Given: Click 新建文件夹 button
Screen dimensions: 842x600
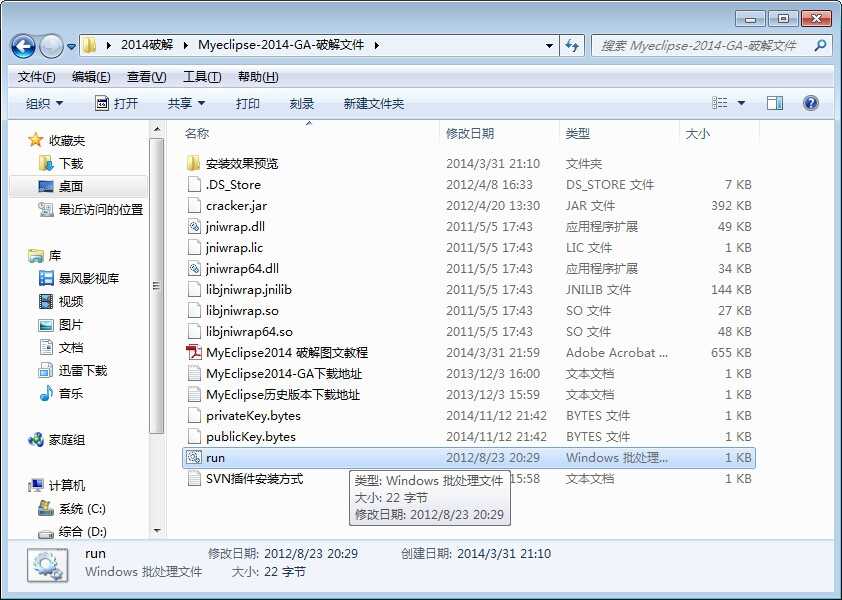Looking at the screenshot, I should pyautogui.click(x=374, y=103).
